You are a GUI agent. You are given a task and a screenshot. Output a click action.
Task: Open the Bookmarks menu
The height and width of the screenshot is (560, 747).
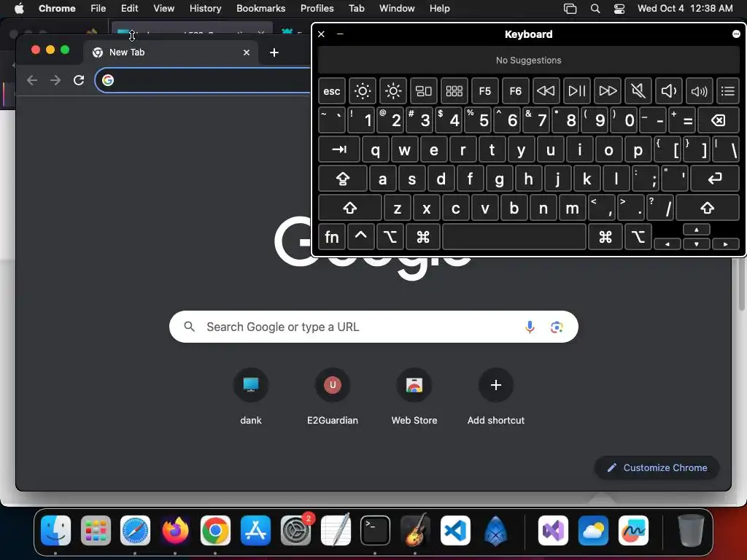click(x=260, y=8)
